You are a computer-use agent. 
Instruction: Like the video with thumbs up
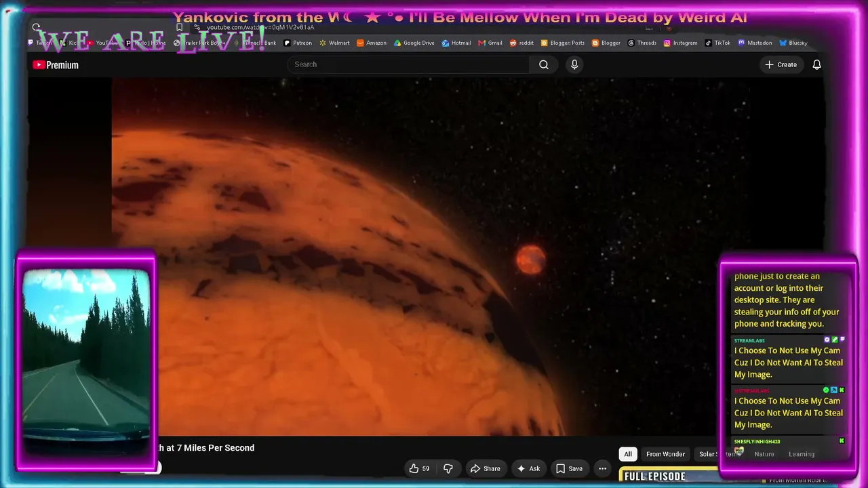click(419, 468)
